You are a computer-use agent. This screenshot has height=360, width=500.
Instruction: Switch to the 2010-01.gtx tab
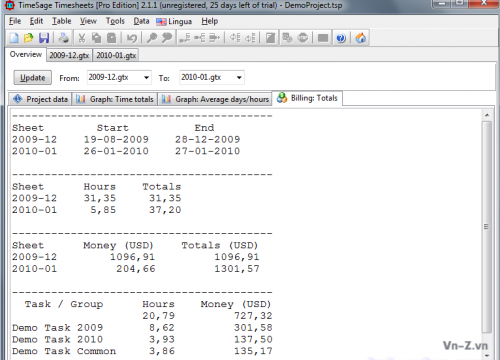116,55
